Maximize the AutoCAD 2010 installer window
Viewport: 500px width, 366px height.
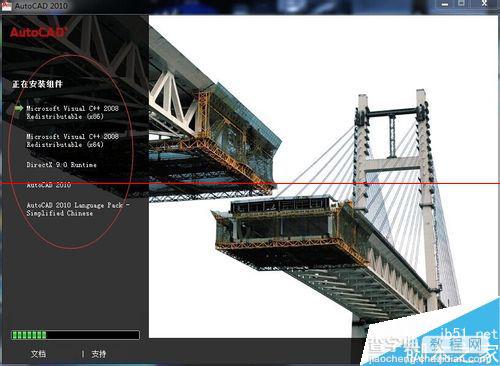pyautogui.click(x=461, y=4)
